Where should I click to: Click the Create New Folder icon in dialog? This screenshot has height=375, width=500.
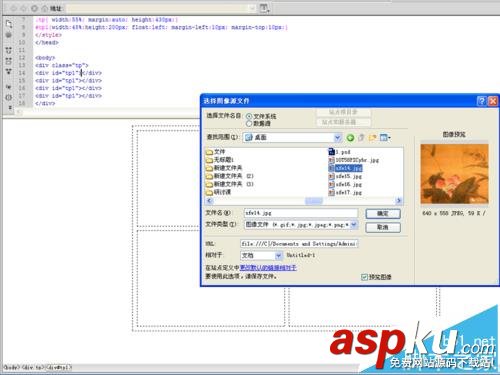pos(372,137)
